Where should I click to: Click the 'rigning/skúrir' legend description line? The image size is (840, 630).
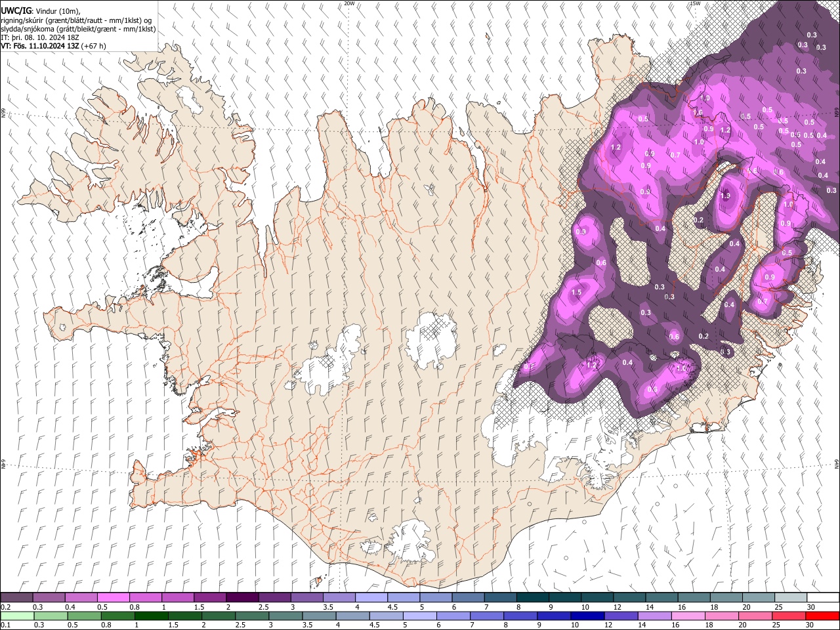(76, 20)
